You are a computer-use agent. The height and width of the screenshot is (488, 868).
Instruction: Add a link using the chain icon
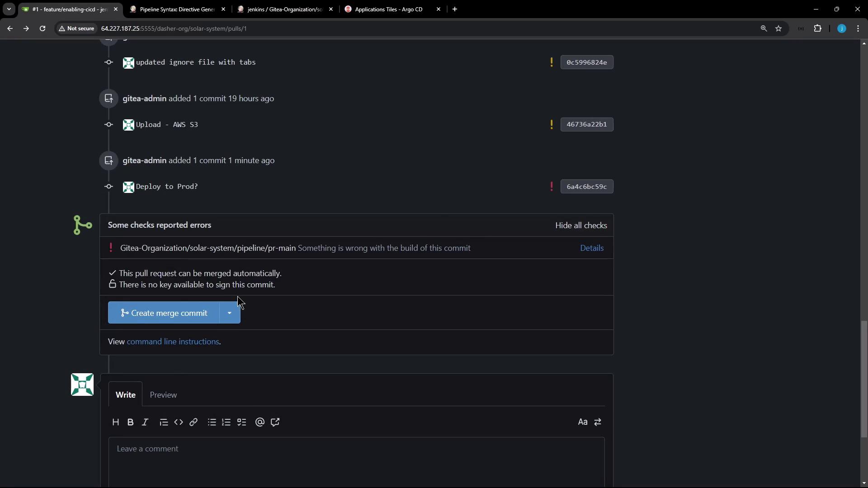193,422
